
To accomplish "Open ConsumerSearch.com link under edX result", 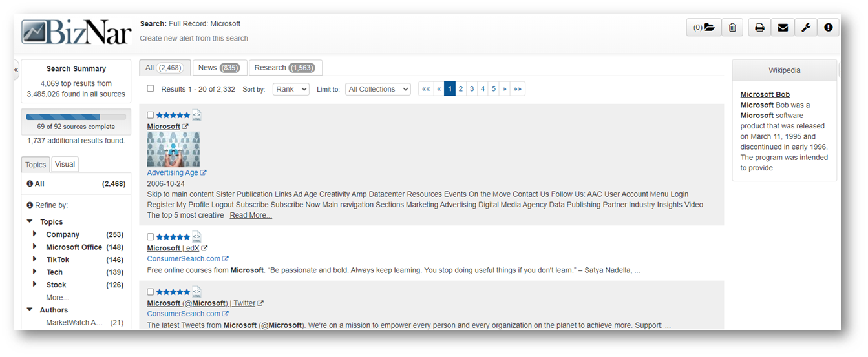I will (184, 259).
